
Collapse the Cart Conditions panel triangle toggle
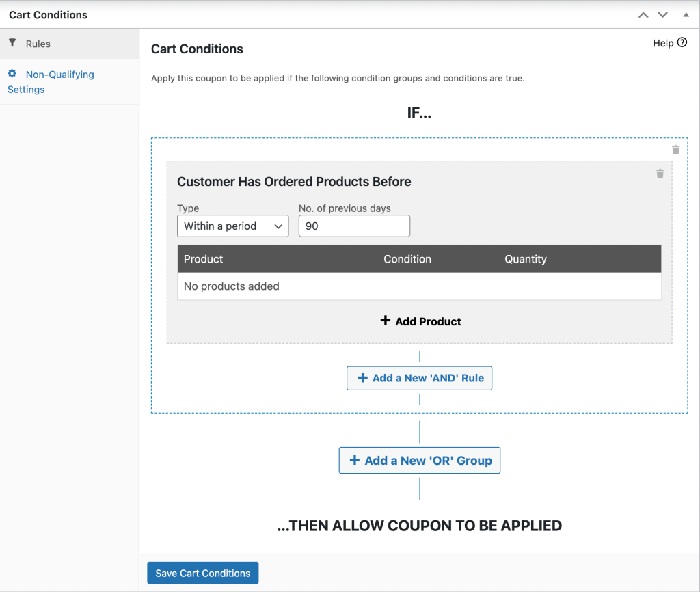click(x=686, y=15)
